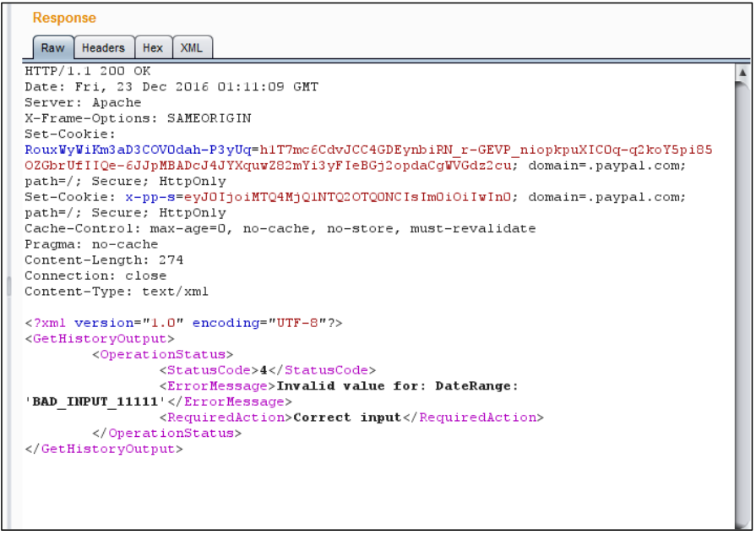Click 'Correct input' RequiredAction text
This screenshot has width=756, height=535.
click(x=347, y=418)
